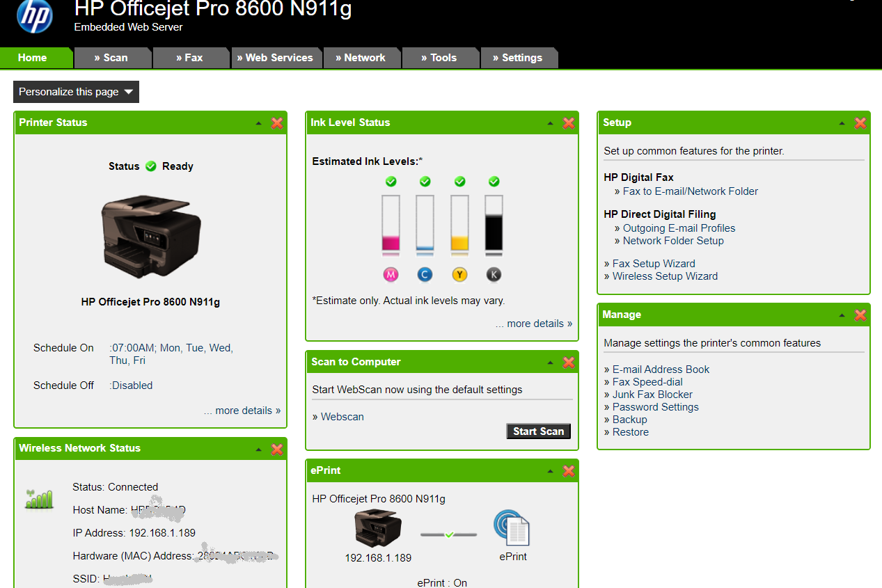This screenshot has width=882, height=588.
Task: Collapse the Manage panel
Action: (x=842, y=315)
